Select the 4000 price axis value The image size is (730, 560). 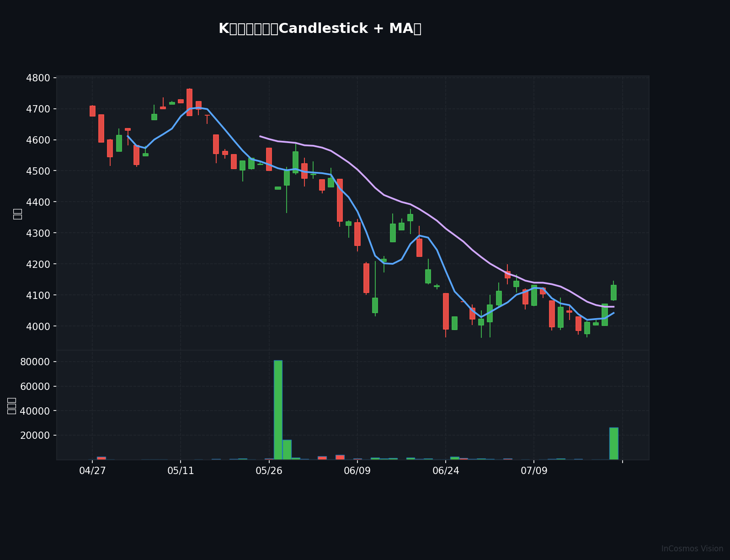[x=38, y=326]
